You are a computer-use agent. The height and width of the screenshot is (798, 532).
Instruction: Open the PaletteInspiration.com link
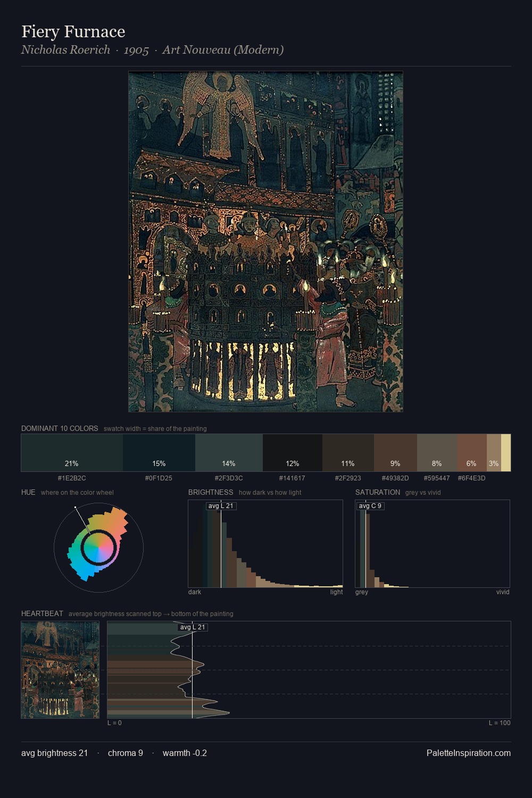tap(469, 753)
